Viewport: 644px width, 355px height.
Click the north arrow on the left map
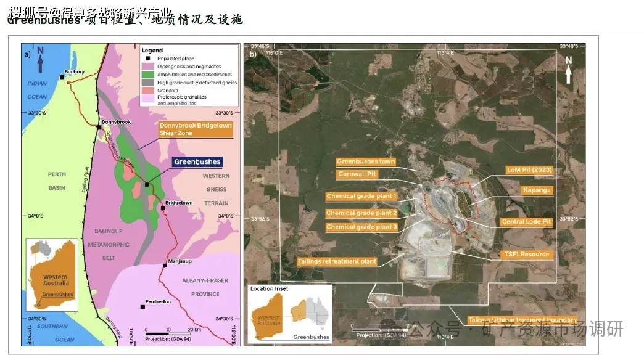[40, 60]
